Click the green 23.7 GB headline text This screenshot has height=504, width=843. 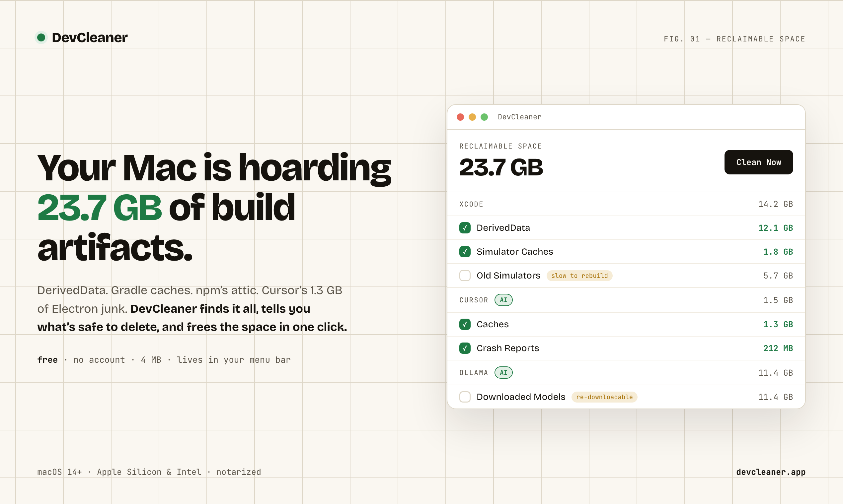point(99,208)
